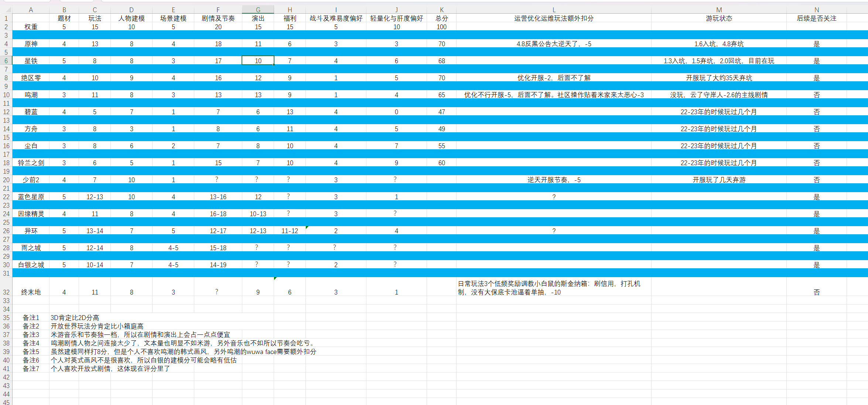Click 碧蓝 total score cell 47
This screenshot has width=868, height=405.
[441, 112]
